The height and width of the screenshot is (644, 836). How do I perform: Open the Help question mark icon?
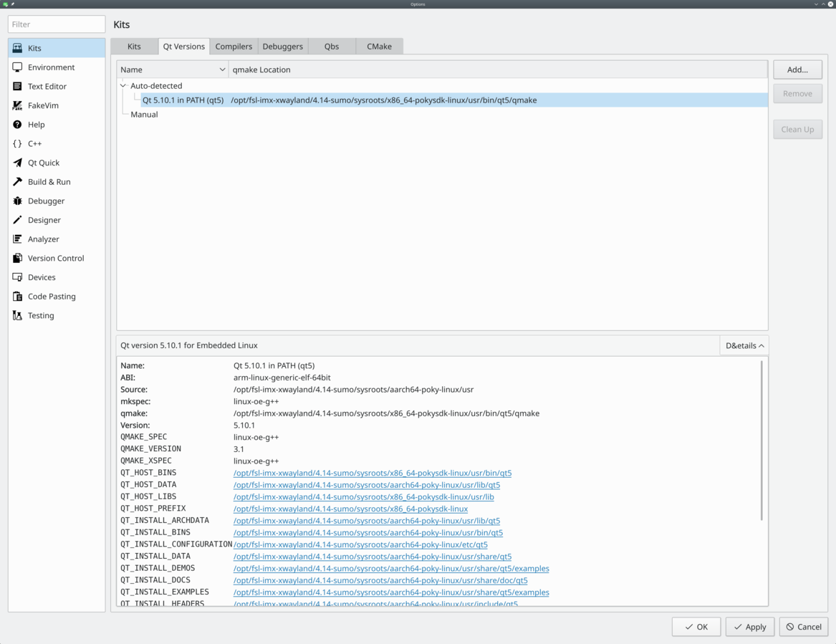coord(18,124)
